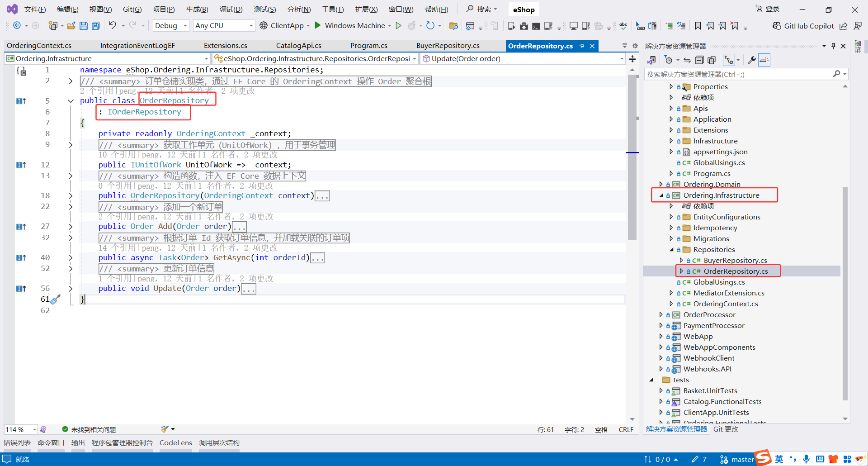Pin the OrderRepository.cs tab

click(582, 46)
